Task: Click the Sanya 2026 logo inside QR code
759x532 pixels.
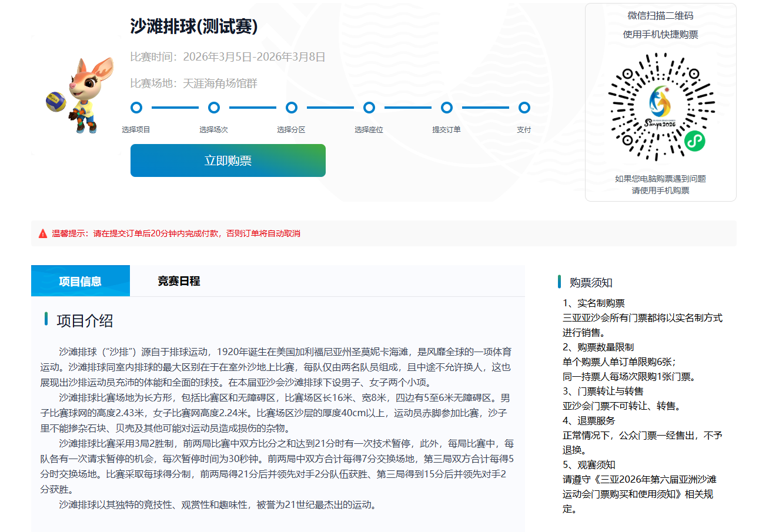Action: point(661,106)
